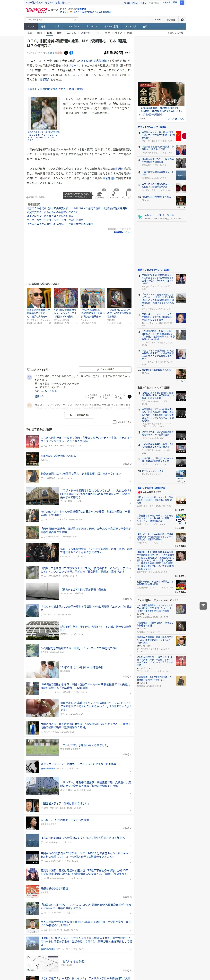Click the 購入履歴 link in header
The width and height of the screenshot is (210, 980).
171,20
